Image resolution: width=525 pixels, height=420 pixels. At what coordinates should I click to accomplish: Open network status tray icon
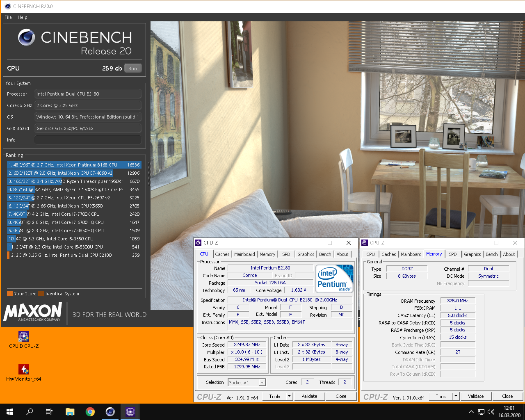(481, 412)
